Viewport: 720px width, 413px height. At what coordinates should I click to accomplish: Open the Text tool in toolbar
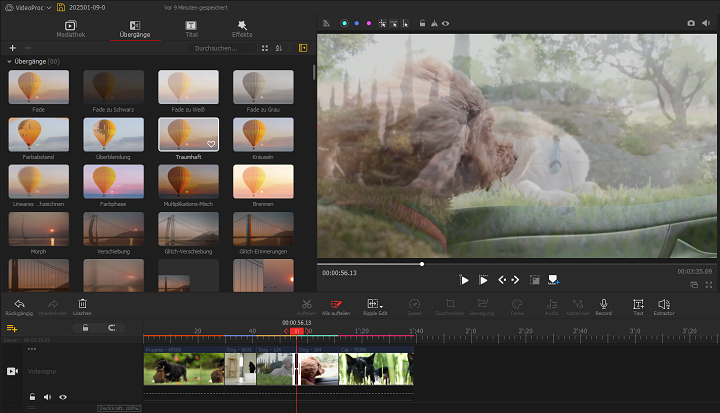(636, 304)
